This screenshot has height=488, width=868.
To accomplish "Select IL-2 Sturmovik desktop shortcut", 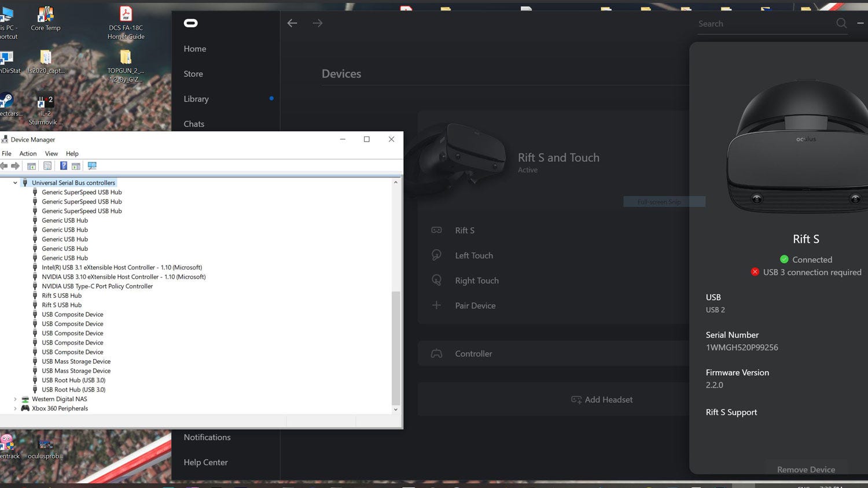I will [45, 110].
